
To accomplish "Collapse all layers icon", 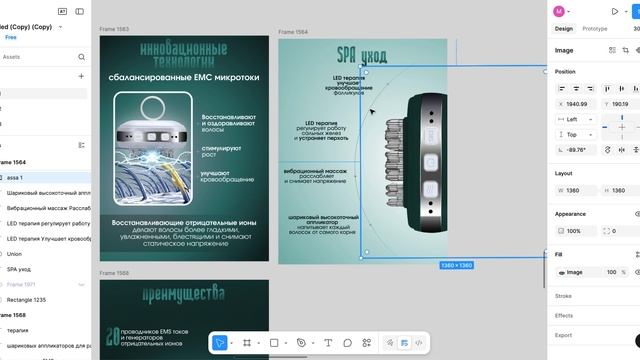I will coord(81,145).
